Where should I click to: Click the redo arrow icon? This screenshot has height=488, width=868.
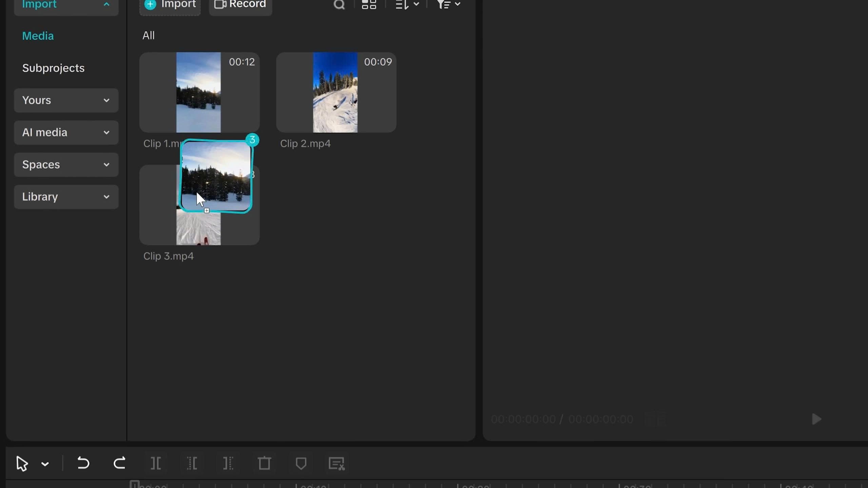119,463
